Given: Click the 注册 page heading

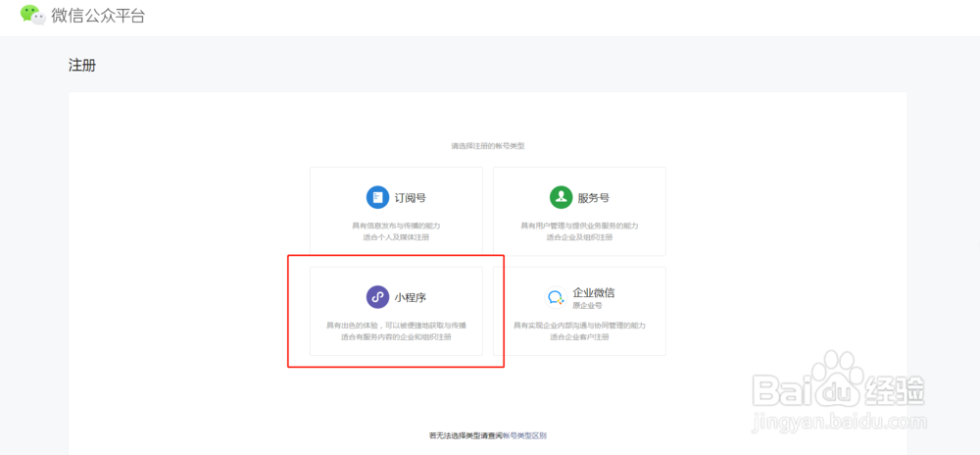Looking at the screenshot, I should (82, 65).
